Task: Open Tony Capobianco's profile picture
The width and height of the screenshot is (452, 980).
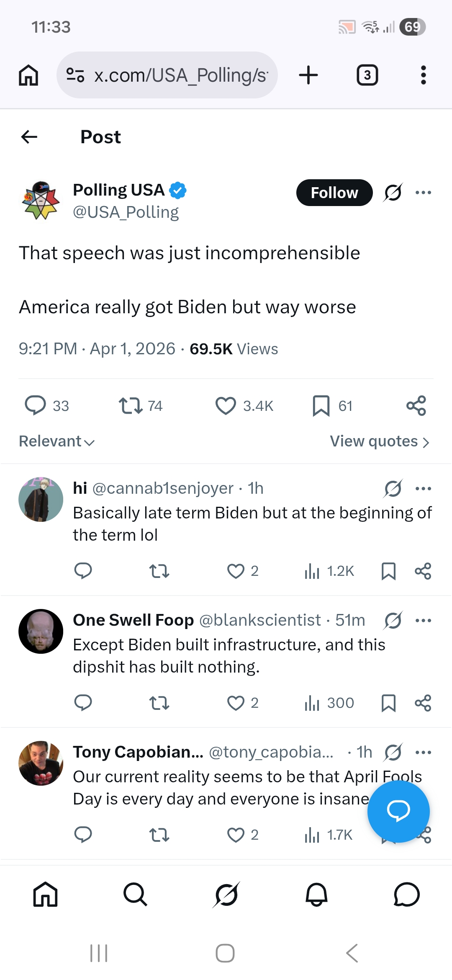Action: (41, 762)
